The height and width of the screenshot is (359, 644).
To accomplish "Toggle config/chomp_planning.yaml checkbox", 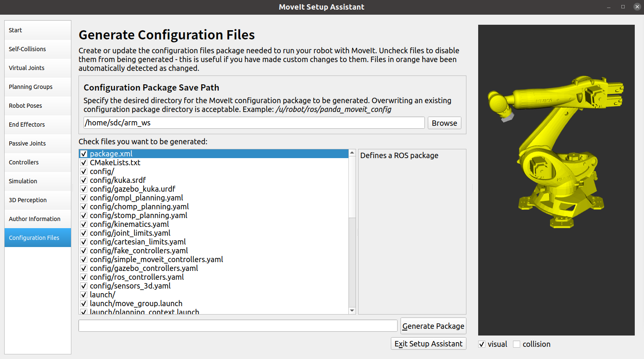I will pos(84,207).
